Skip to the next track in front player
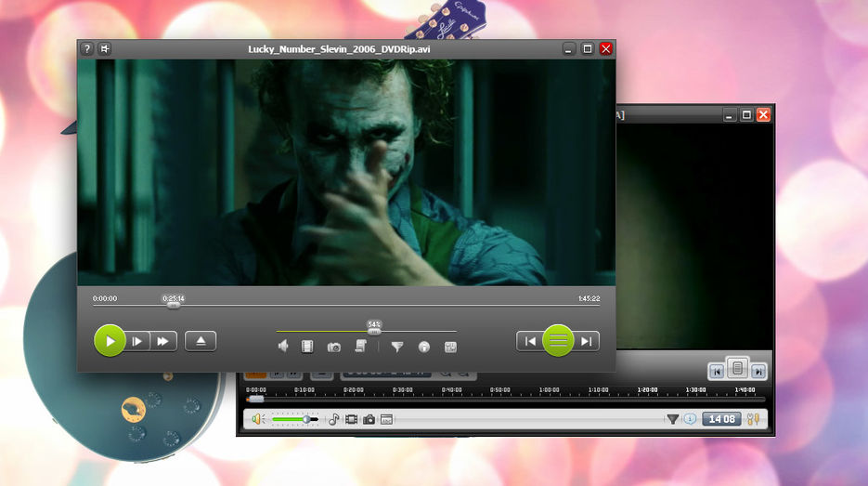 pos(587,341)
